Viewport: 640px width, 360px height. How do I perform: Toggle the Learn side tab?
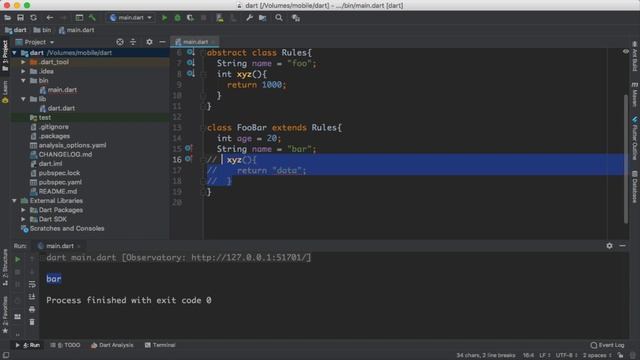pyautogui.click(x=5, y=92)
